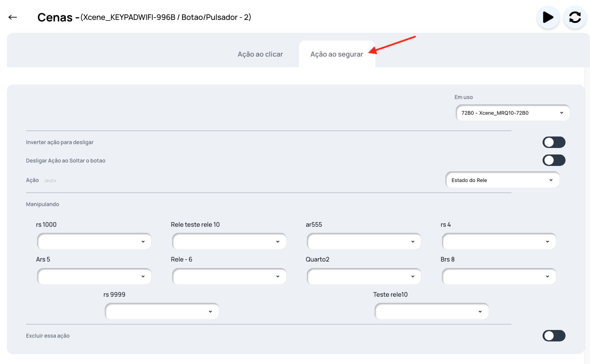The width and height of the screenshot is (590, 364).
Task: Expand the Ars 5 dropdown
Action: (x=94, y=276)
